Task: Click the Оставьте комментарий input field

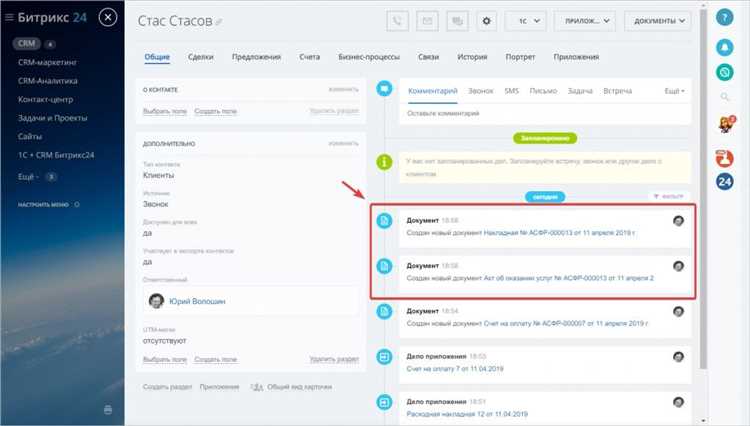Action: click(545, 114)
